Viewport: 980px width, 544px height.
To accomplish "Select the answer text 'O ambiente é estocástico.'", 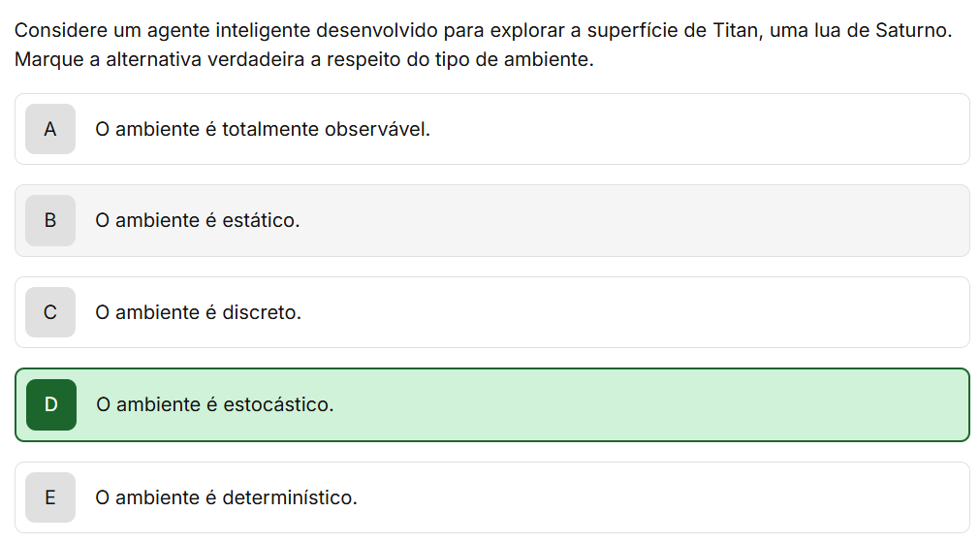I will 214,404.
